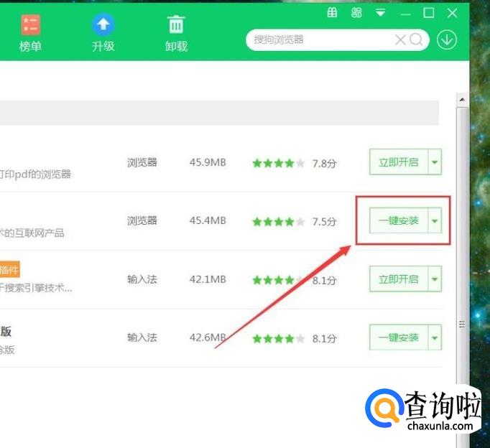The image size is (490, 448).
Task: Open the download manager circle arrow icon
Action: coord(447,39)
